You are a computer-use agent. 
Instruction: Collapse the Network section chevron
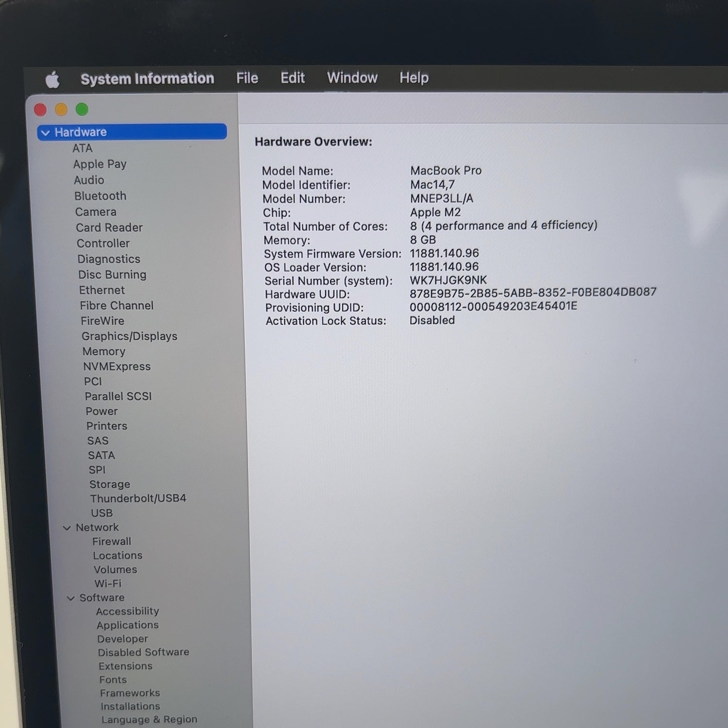tap(67, 528)
